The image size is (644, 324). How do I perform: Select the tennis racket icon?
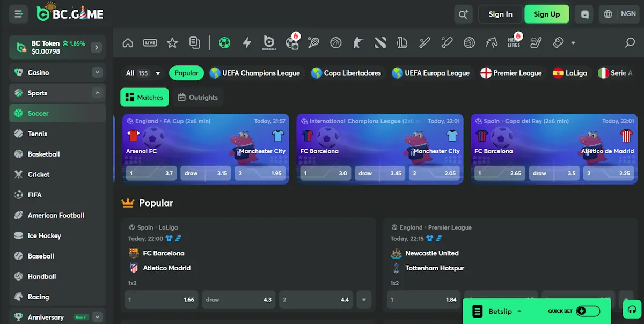coord(313,43)
